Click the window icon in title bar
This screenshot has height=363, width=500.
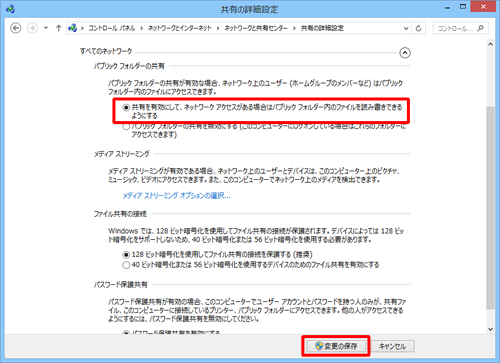point(10,9)
